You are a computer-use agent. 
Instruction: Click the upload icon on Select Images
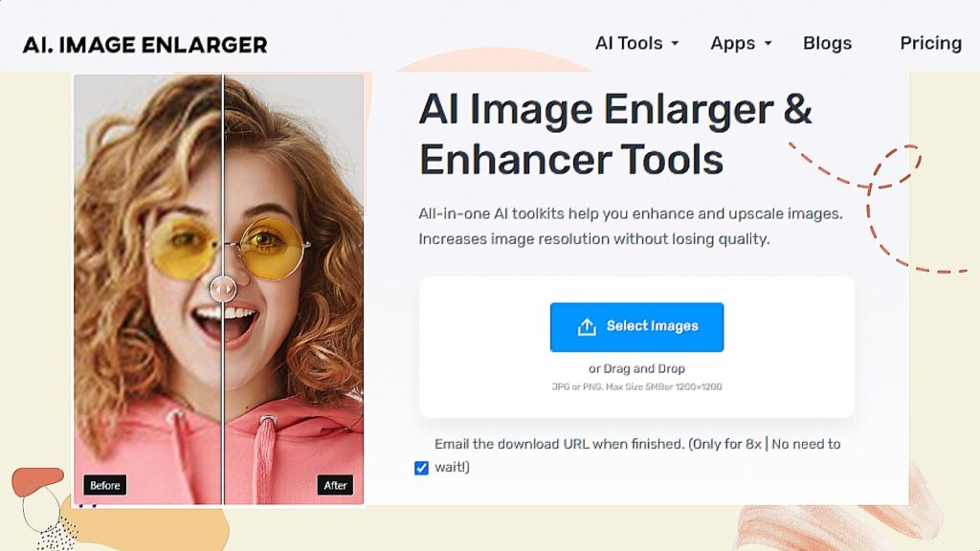coord(587,327)
